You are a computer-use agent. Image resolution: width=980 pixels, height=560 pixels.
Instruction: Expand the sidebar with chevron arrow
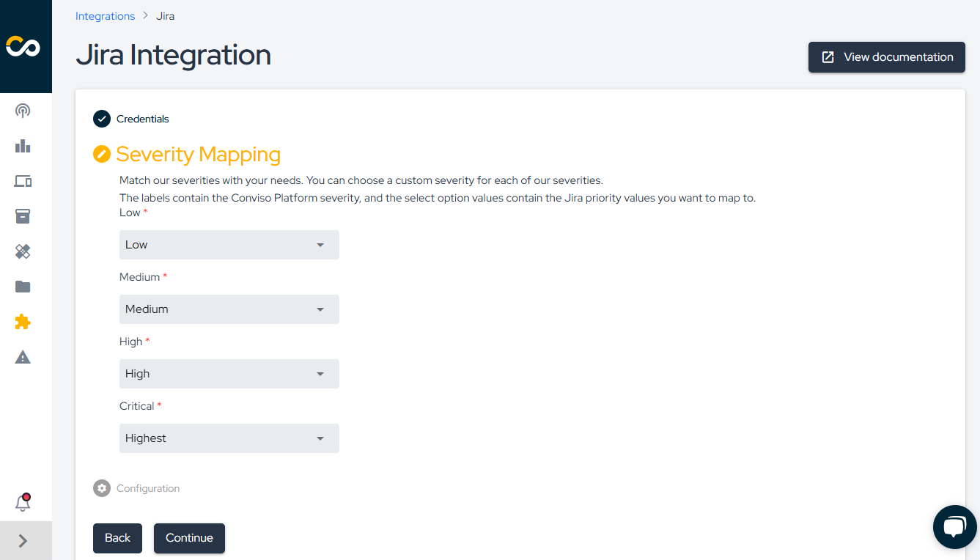click(x=23, y=541)
